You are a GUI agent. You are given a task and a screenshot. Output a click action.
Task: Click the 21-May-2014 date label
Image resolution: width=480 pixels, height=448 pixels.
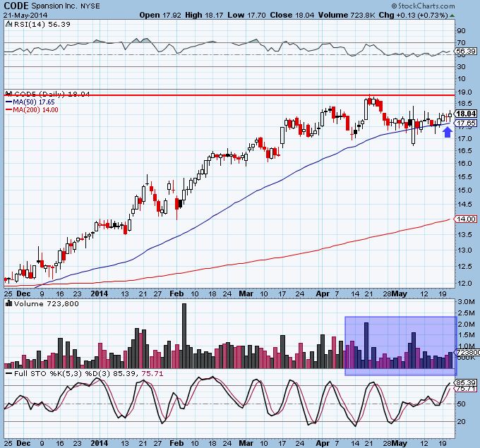tap(25, 15)
